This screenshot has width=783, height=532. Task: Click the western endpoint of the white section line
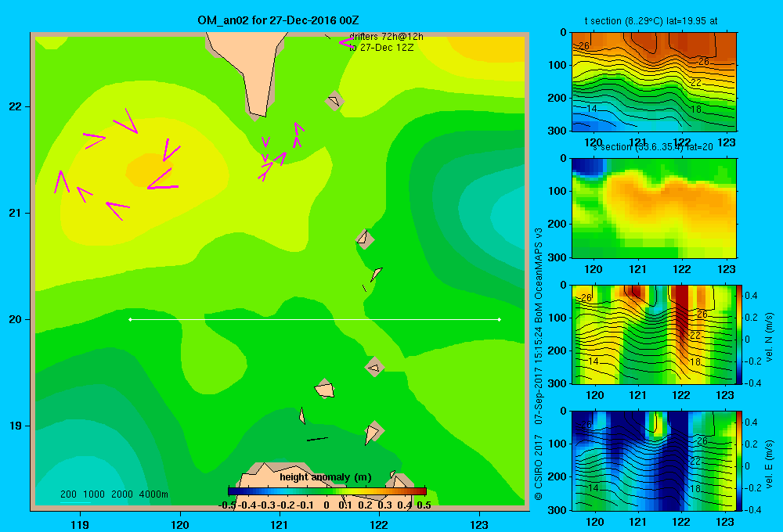click(x=130, y=319)
